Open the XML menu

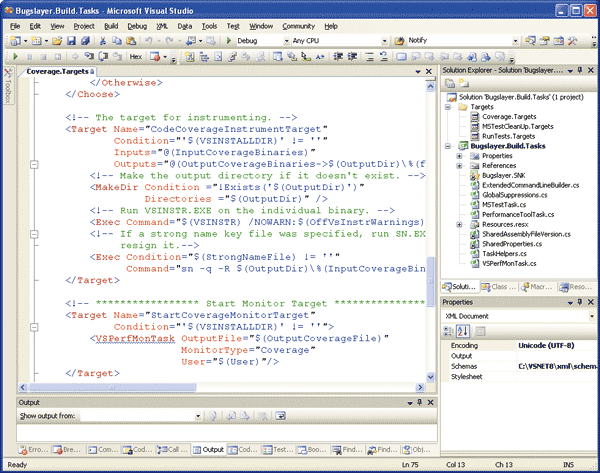pyautogui.click(x=162, y=26)
